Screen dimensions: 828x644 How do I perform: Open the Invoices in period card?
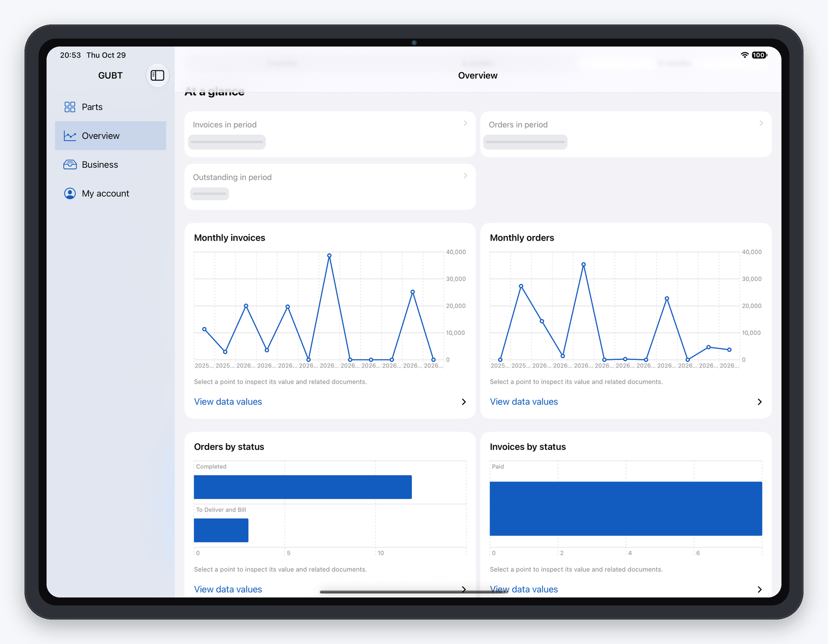(x=330, y=134)
